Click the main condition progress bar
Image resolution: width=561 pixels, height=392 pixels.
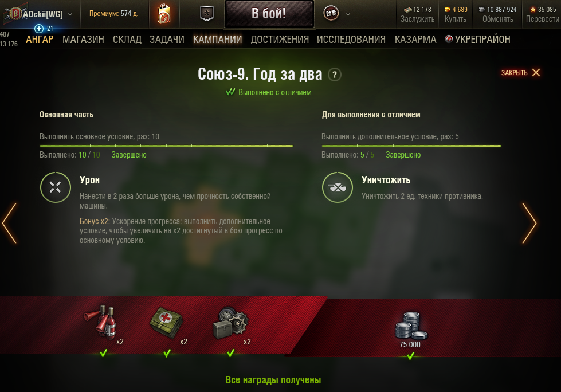pyautogui.click(x=166, y=146)
